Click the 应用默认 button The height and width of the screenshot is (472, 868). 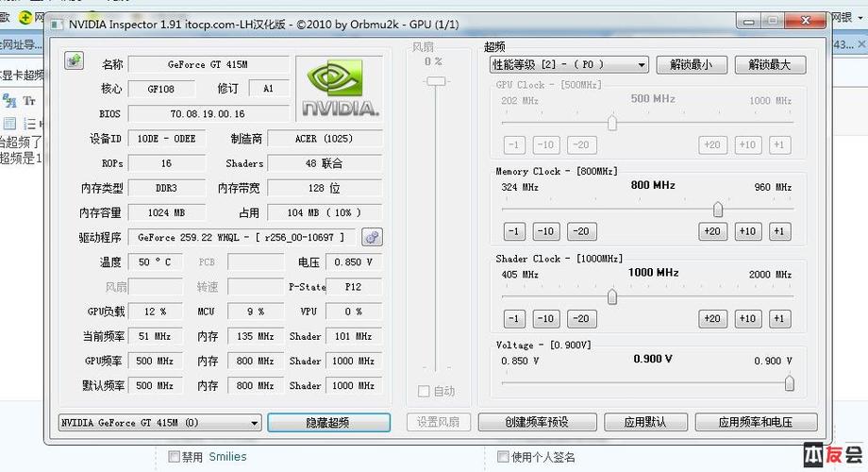point(645,422)
